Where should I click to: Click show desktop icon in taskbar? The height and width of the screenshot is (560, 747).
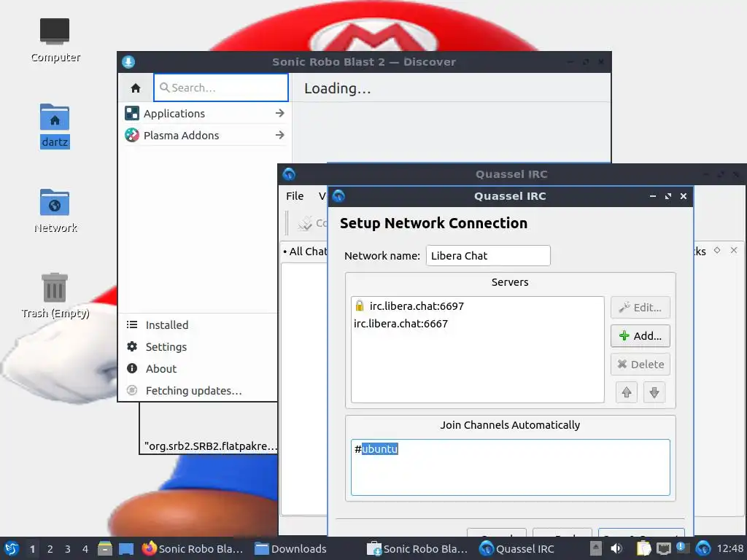coord(126,548)
